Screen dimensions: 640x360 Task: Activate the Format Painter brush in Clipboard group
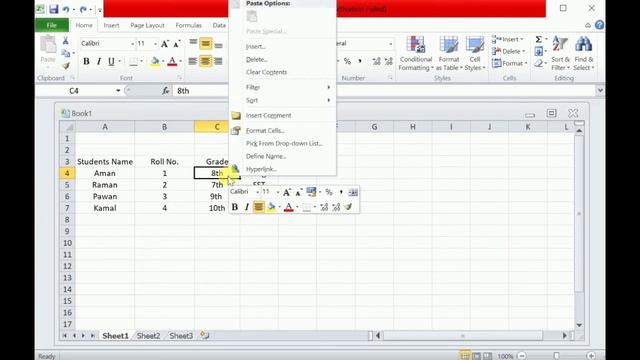pyautogui.click(x=66, y=66)
